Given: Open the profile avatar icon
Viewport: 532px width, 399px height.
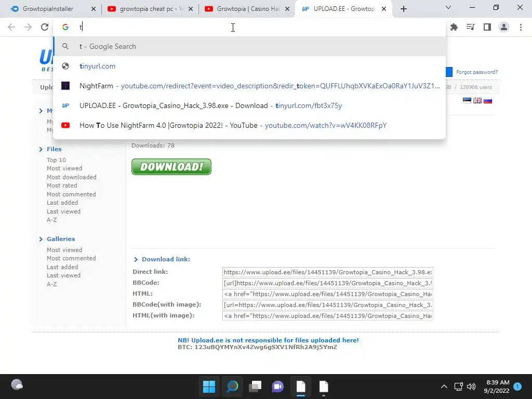Looking at the screenshot, I should point(504,27).
